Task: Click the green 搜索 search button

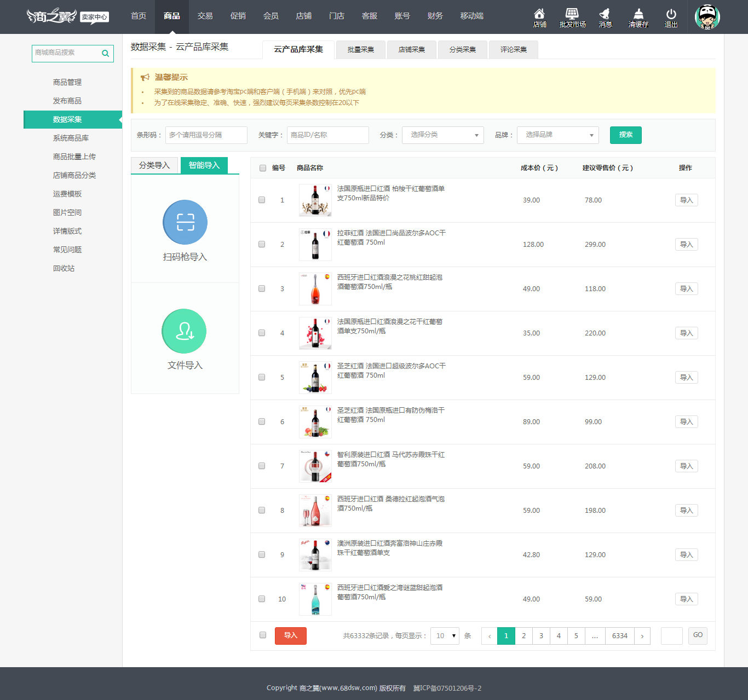Action: 626,135
